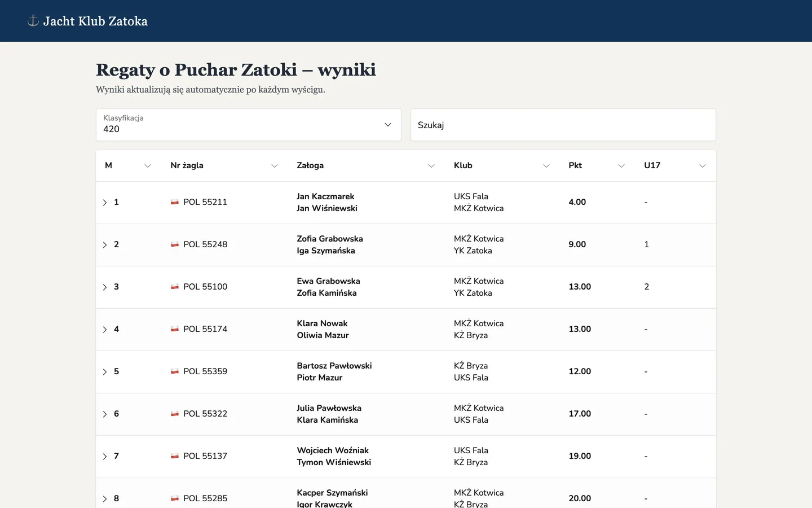Screen dimensions: 812x508
Task: Expand the row for place 4
Action: point(105,330)
